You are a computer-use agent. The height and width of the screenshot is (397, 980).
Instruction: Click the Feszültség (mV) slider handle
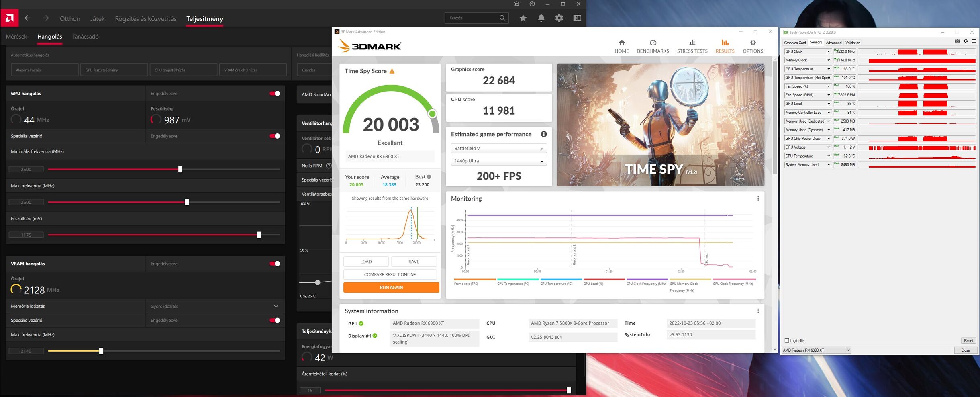pyautogui.click(x=259, y=235)
